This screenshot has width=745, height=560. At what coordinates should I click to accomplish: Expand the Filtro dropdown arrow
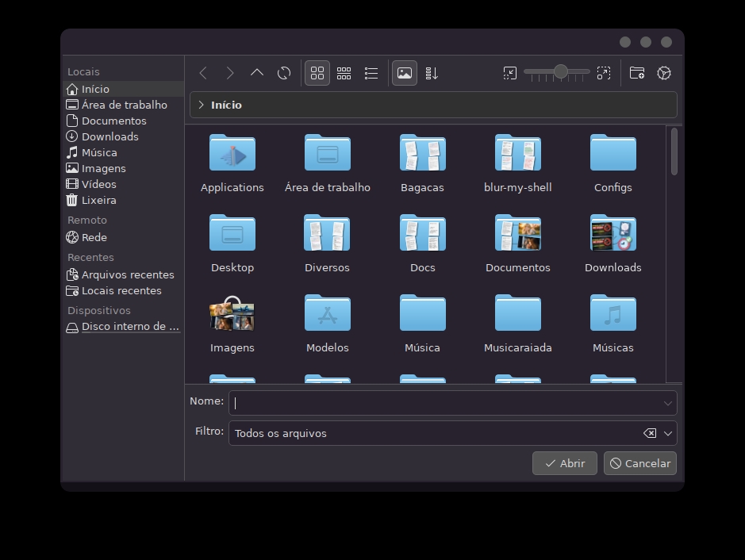[x=668, y=433]
